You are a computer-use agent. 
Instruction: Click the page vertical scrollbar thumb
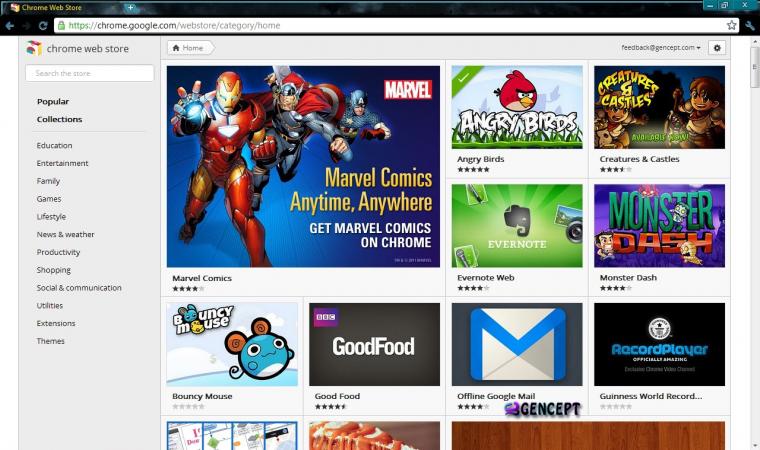[754, 68]
